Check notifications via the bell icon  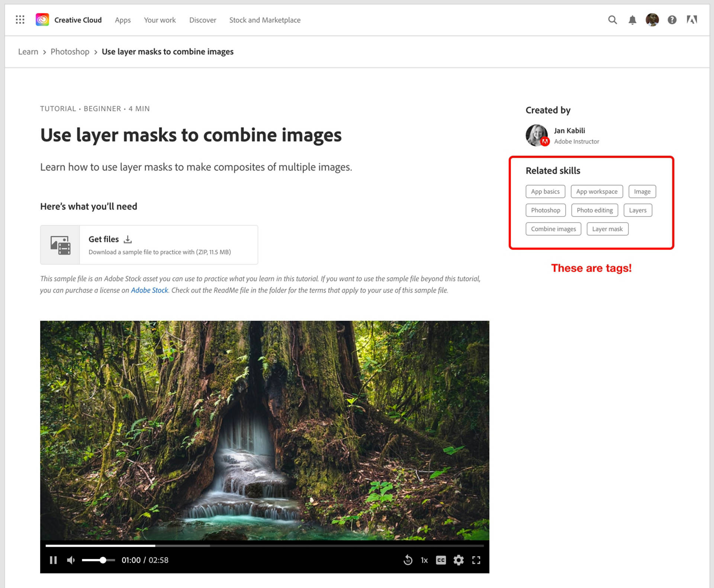[x=632, y=20]
